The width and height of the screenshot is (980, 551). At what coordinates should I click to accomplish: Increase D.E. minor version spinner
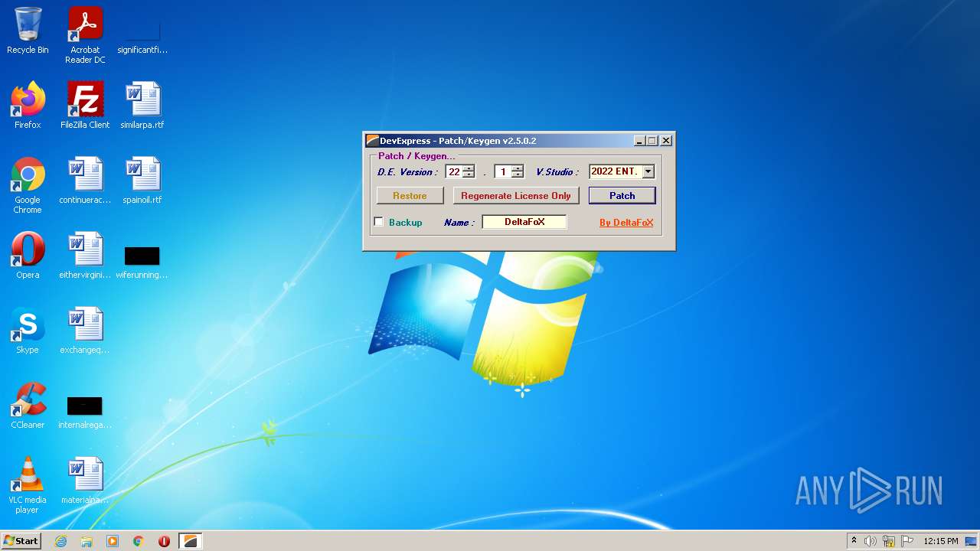click(518, 168)
